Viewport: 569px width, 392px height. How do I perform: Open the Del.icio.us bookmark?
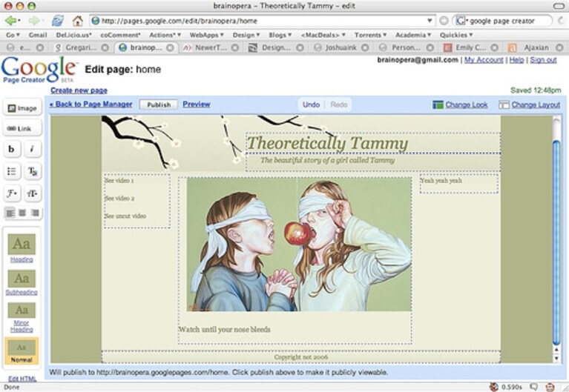pyautogui.click(x=73, y=35)
